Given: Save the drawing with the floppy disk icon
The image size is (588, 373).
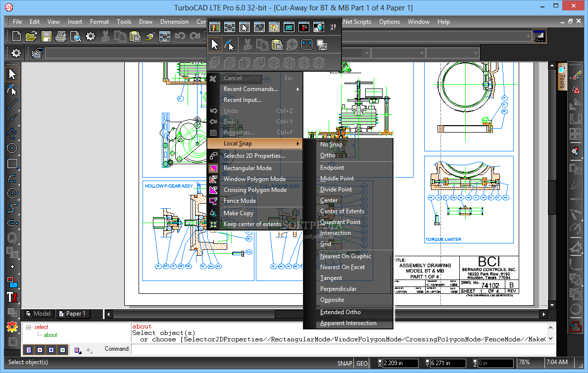Looking at the screenshot, I should [x=47, y=37].
